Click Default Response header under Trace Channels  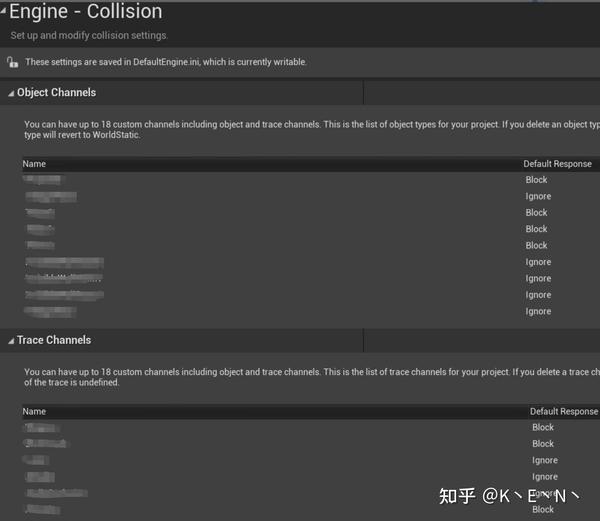pyautogui.click(x=564, y=411)
